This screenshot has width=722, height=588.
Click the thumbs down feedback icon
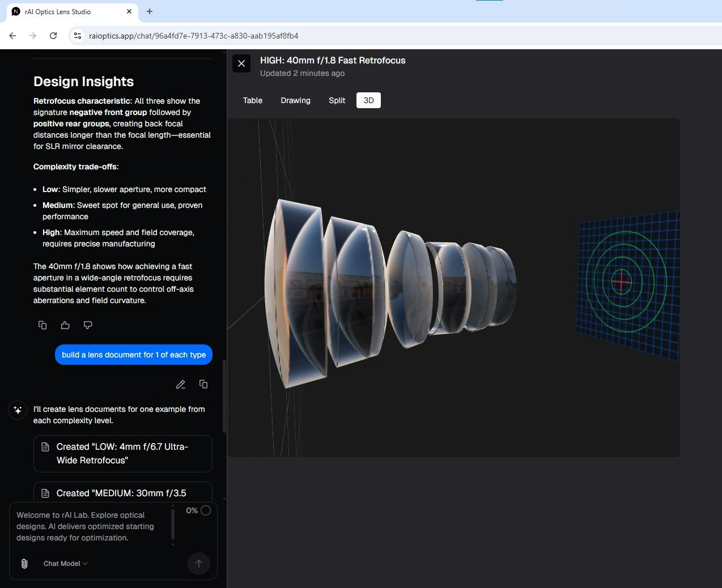point(88,325)
